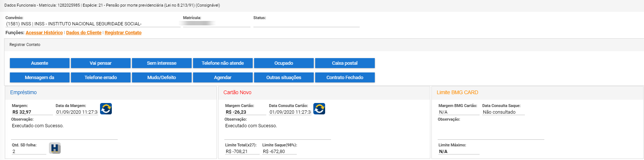The height and width of the screenshot is (160, 644).
Task: Click the Agendar button
Action: (x=223, y=78)
